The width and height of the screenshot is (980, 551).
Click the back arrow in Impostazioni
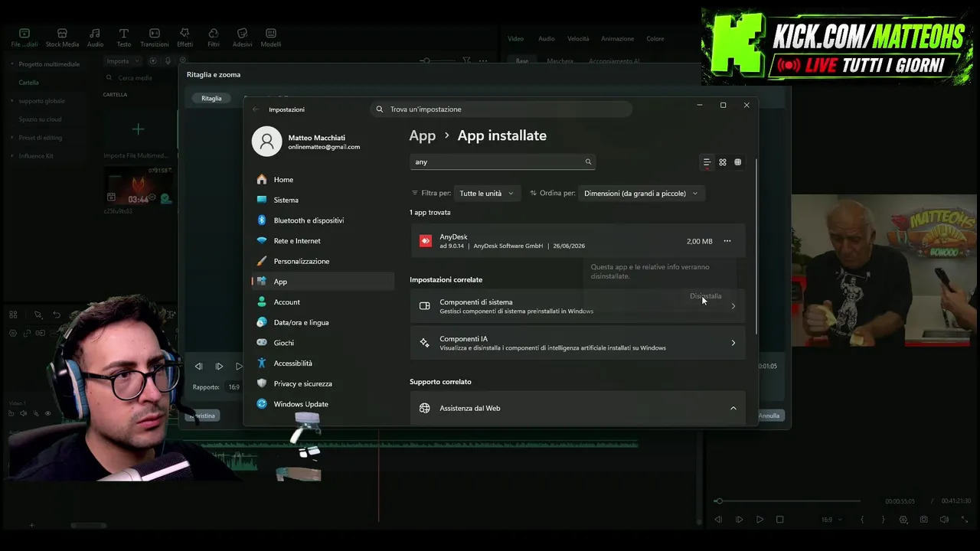256,109
